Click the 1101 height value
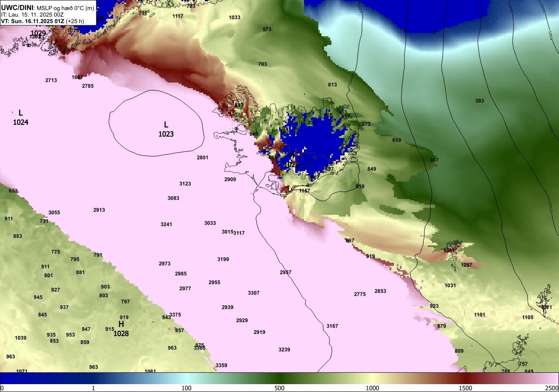 [x=480, y=315]
